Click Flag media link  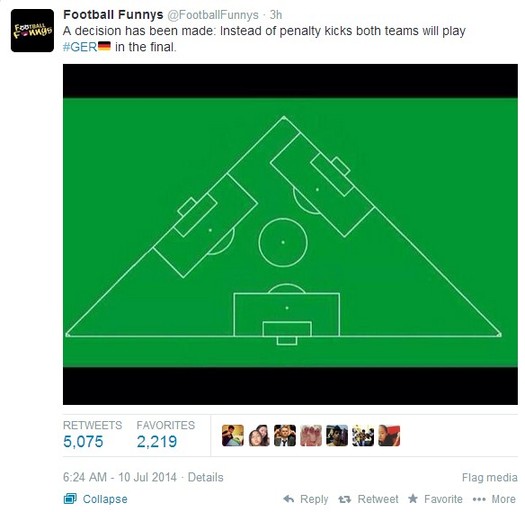tap(490, 478)
